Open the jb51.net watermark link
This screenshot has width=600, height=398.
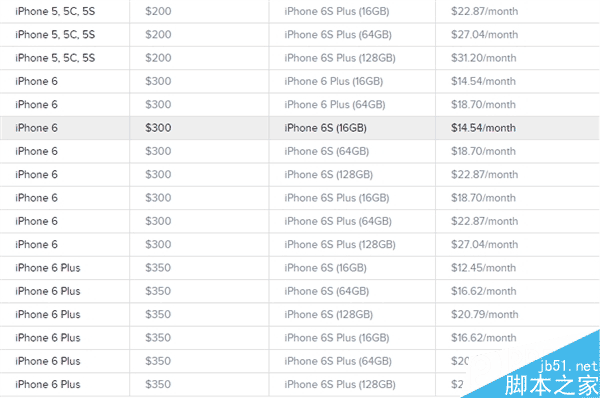[568, 366]
